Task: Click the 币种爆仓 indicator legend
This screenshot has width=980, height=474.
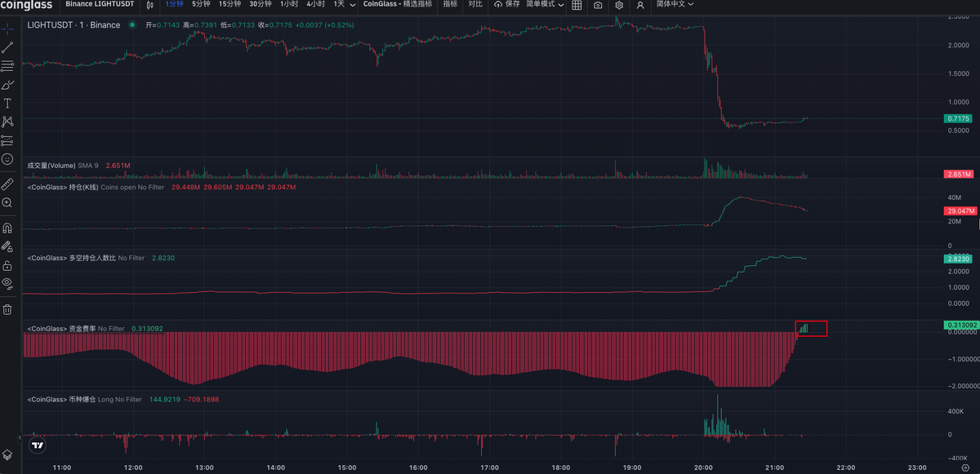Action: point(85,400)
